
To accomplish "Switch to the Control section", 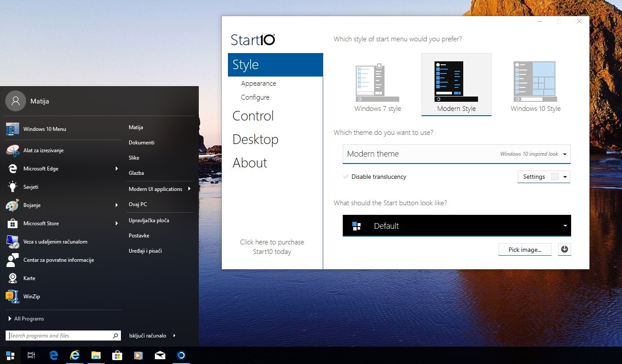I will [253, 116].
